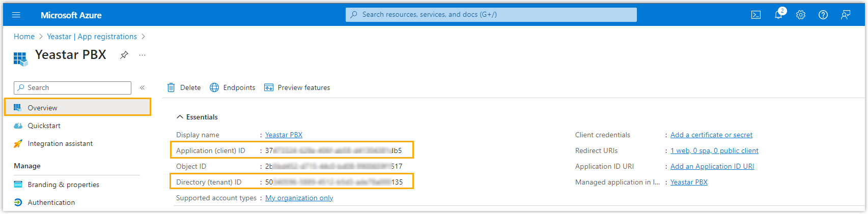Select Quickstart in the sidebar
This screenshot has width=868, height=214.
(x=44, y=126)
